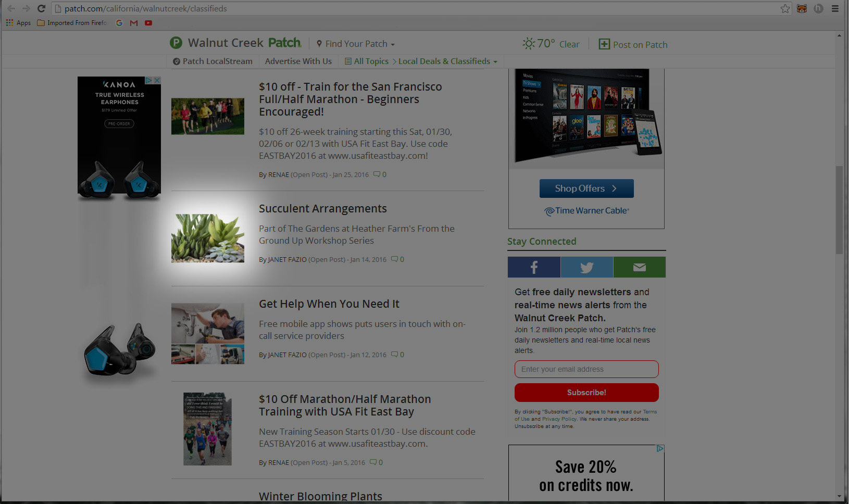Open the Chrome hamburger menu
The width and height of the screenshot is (849, 504).
pos(835,8)
